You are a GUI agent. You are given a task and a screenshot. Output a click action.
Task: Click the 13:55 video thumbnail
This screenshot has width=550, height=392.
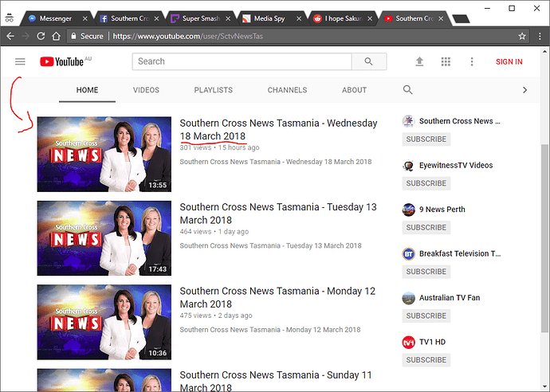(x=104, y=155)
